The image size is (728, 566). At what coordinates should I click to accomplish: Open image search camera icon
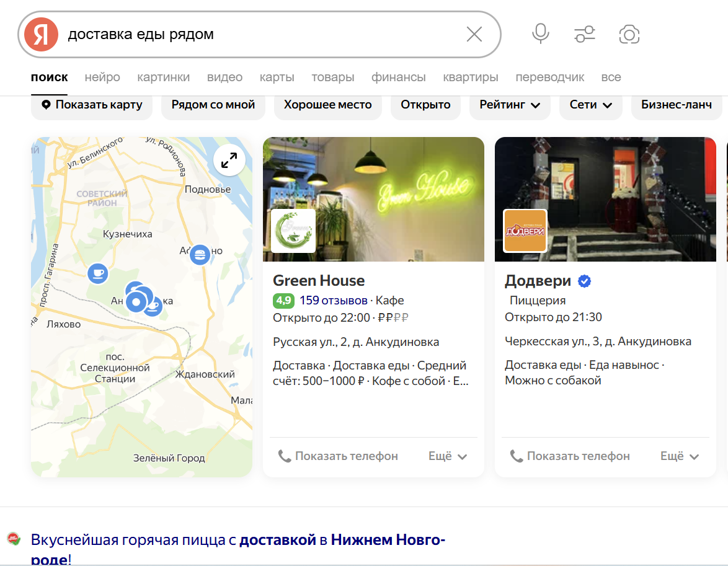pos(629,34)
